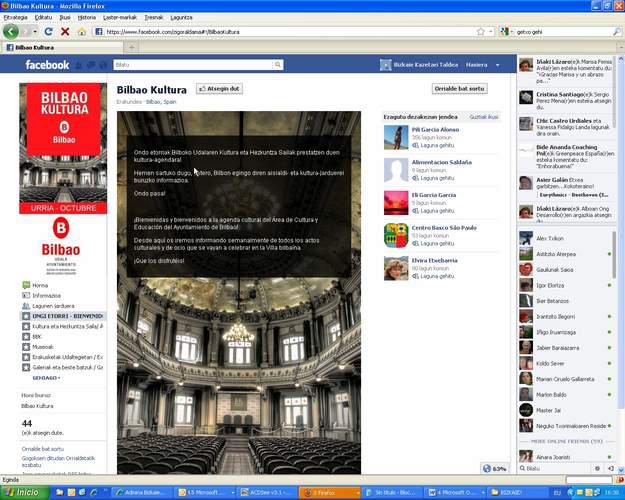Switch to Sin título - Bloc taskbar window
625x500 pixels.
(393, 493)
